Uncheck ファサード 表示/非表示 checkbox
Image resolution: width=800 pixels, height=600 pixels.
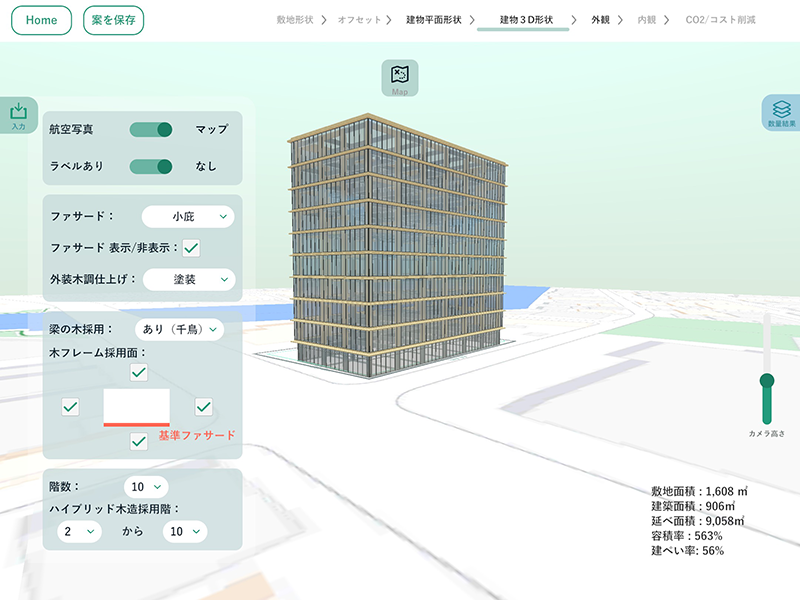(x=192, y=248)
